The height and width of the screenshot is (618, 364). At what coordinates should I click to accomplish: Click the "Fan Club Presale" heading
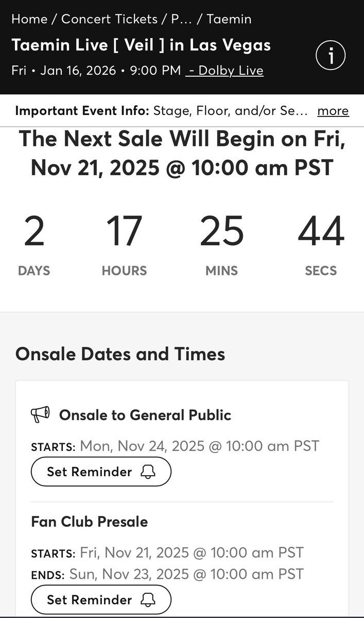90,522
